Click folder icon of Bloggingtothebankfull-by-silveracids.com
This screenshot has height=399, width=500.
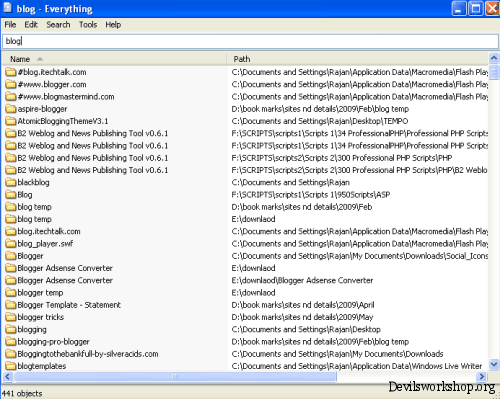11,354
